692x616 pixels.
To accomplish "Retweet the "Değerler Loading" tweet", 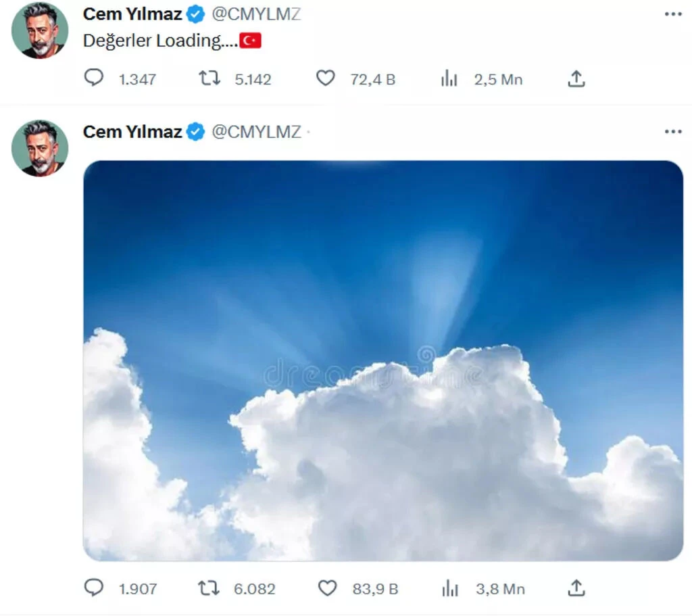I will (x=209, y=78).
